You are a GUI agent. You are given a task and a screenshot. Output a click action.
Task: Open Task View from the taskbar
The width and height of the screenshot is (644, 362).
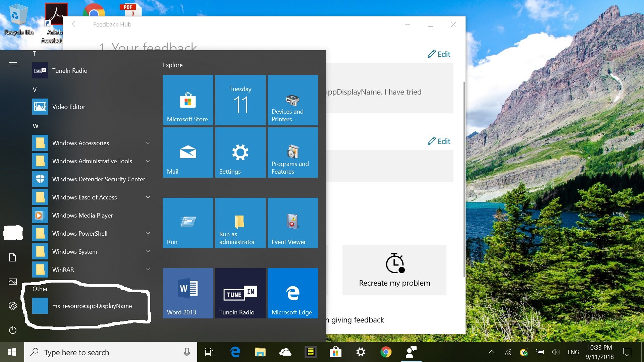pos(209,352)
